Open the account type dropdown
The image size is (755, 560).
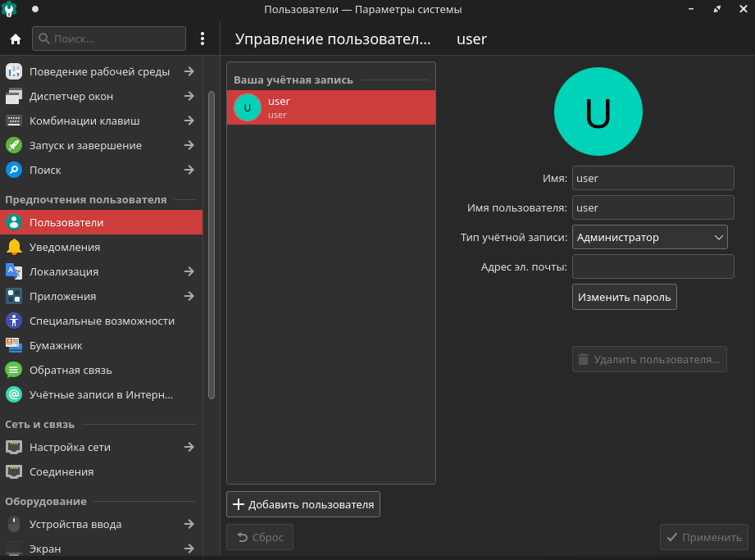point(649,237)
